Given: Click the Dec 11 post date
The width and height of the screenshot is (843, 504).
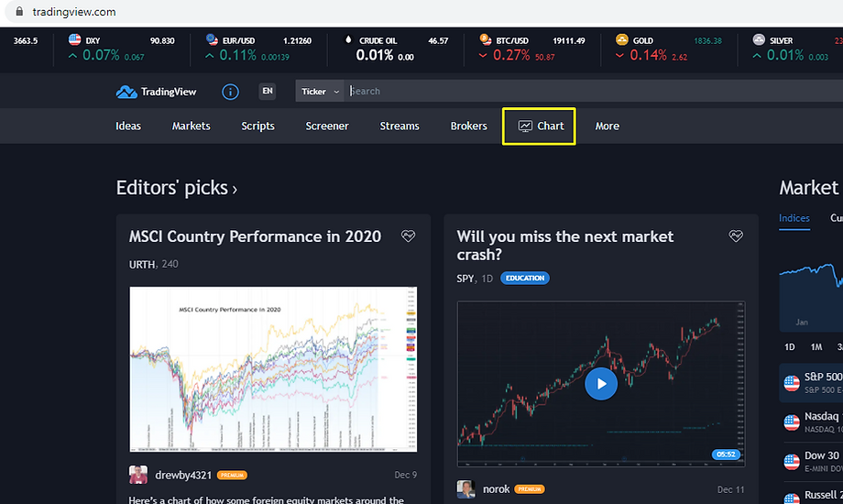Looking at the screenshot, I should 730,489.
